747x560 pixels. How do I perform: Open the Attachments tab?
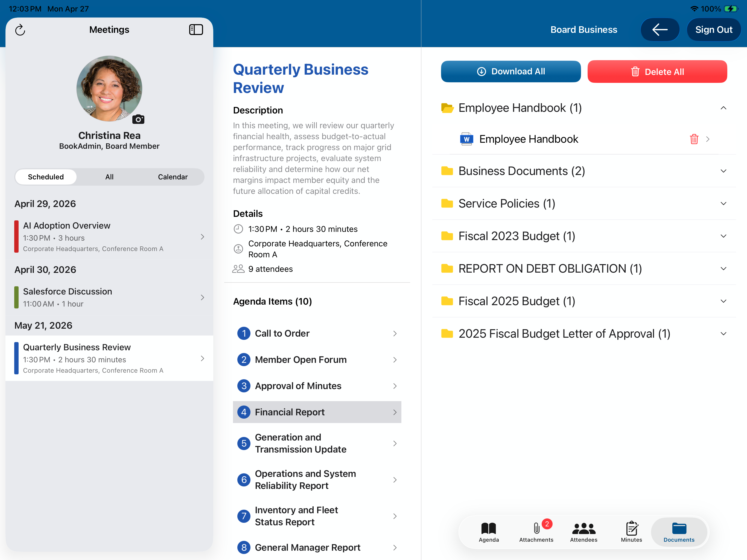click(536, 532)
